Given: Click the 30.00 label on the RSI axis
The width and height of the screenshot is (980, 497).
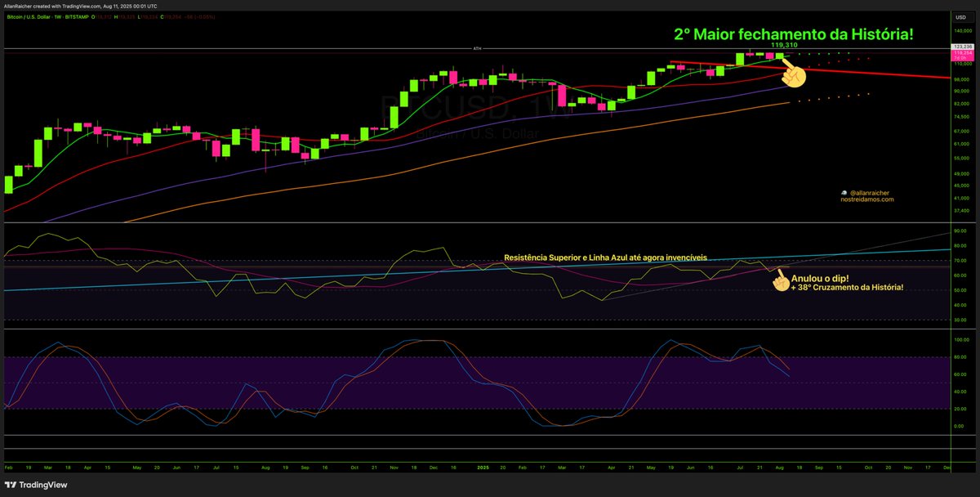Looking at the screenshot, I should [960, 320].
